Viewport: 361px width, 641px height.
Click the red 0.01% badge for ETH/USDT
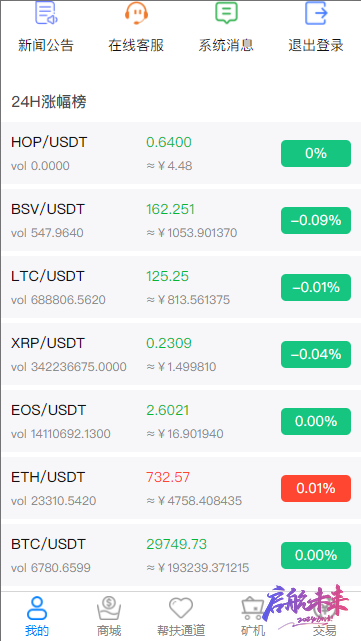316,488
